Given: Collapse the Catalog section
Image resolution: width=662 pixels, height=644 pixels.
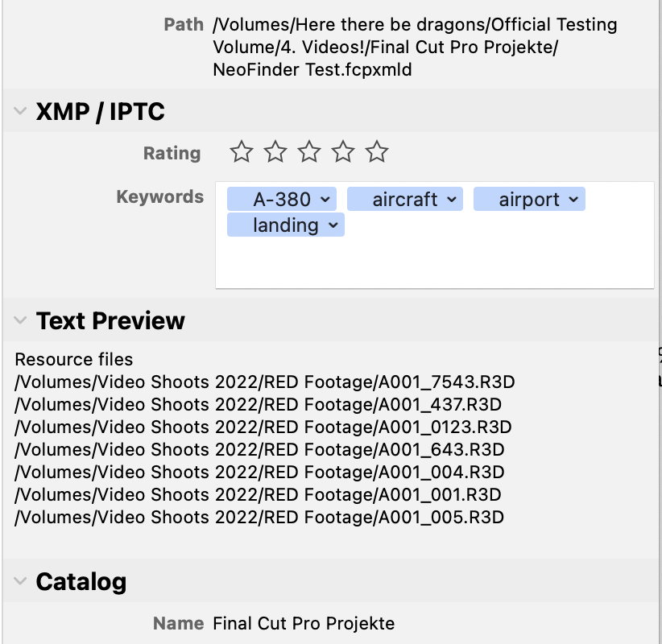Looking at the screenshot, I should (20, 581).
